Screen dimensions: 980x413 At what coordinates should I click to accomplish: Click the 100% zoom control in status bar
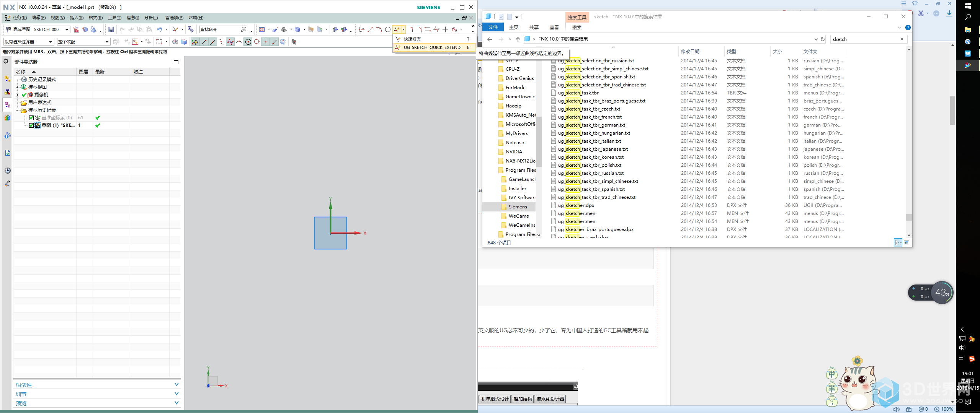(944, 409)
